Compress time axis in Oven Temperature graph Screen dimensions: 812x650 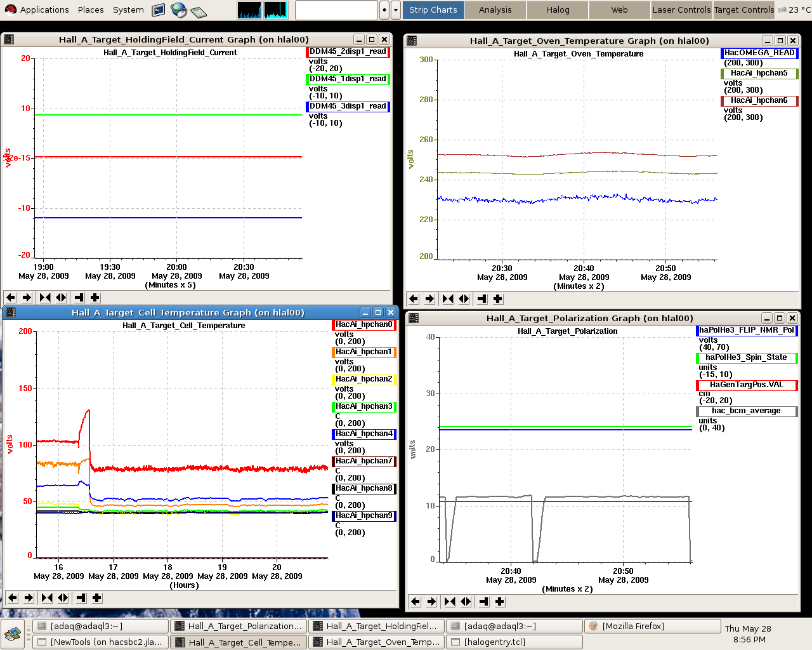pos(448,299)
